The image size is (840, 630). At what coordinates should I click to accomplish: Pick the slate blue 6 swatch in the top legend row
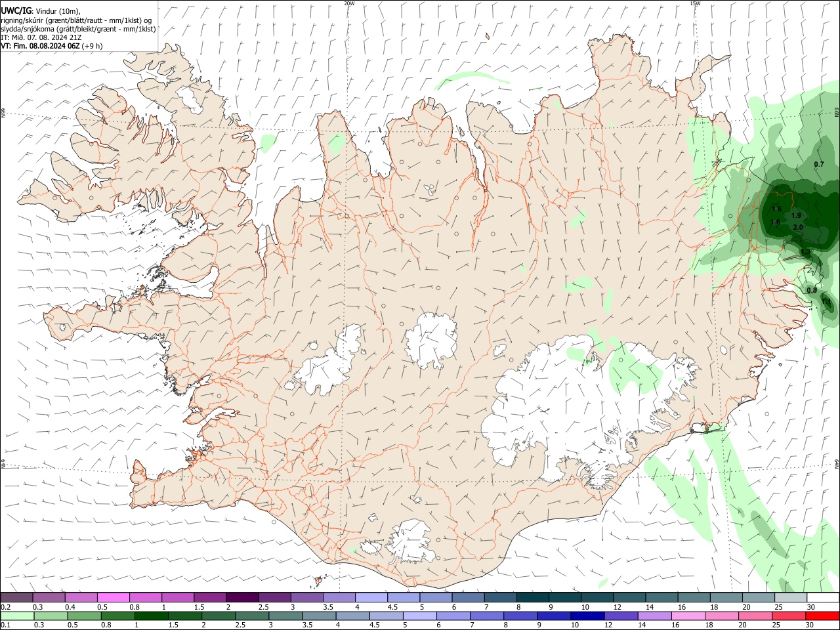click(x=468, y=597)
